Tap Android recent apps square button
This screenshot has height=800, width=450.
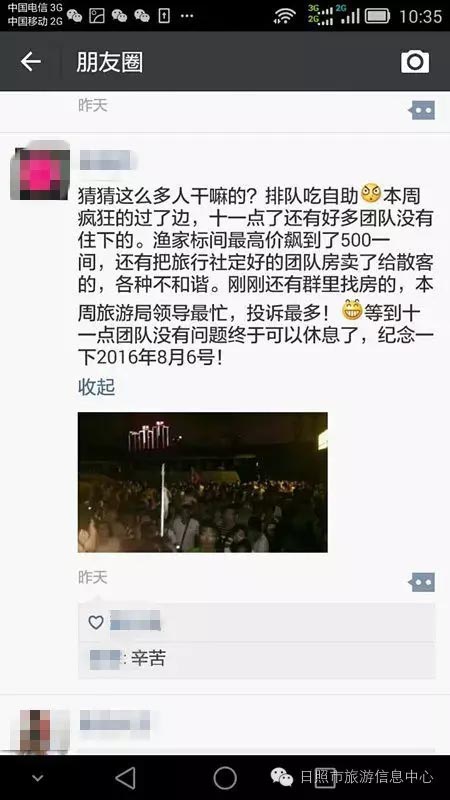coord(325,778)
